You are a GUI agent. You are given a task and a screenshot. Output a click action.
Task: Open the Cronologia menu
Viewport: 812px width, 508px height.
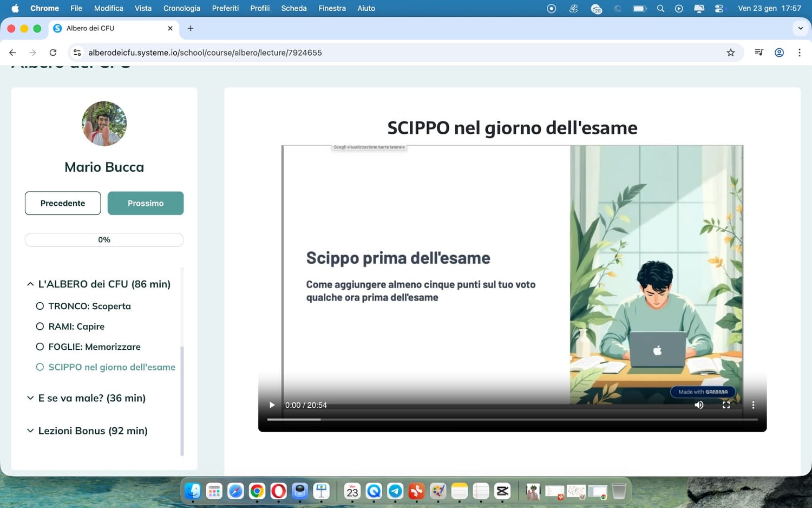182,8
